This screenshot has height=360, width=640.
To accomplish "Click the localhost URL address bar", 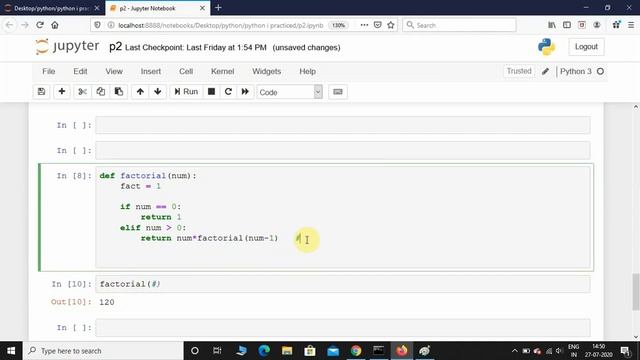I will pyautogui.click(x=220, y=25).
